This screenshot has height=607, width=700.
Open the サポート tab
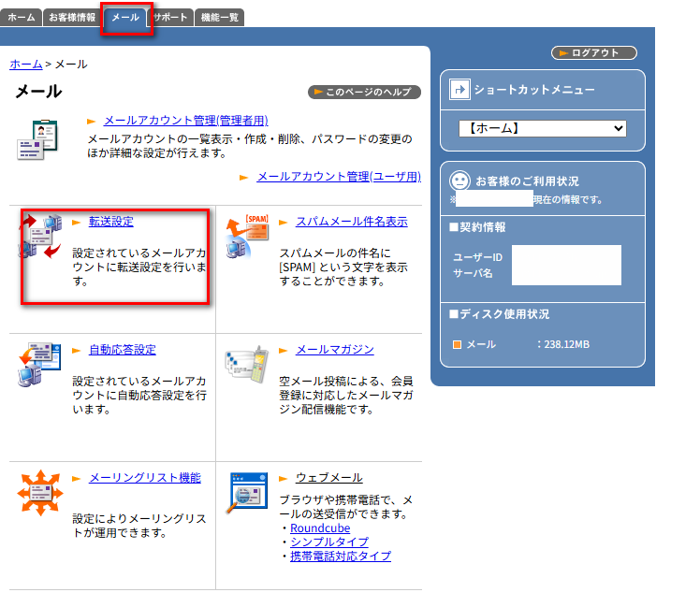tap(170, 17)
